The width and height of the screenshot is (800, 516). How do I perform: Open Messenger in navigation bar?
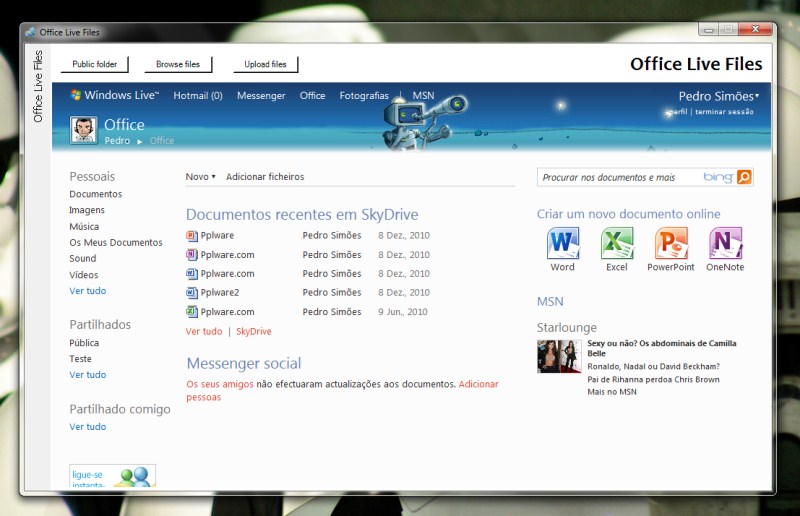click(x=261, y=95)
